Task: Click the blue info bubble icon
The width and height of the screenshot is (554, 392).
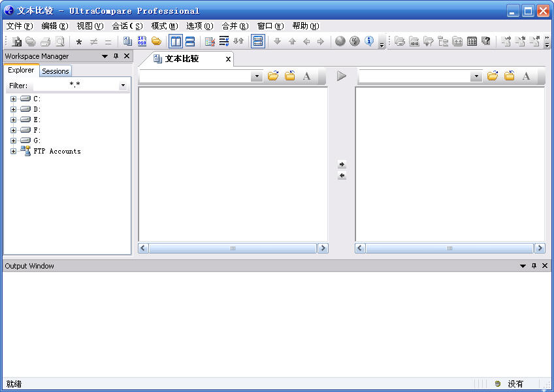Action: 369,41
